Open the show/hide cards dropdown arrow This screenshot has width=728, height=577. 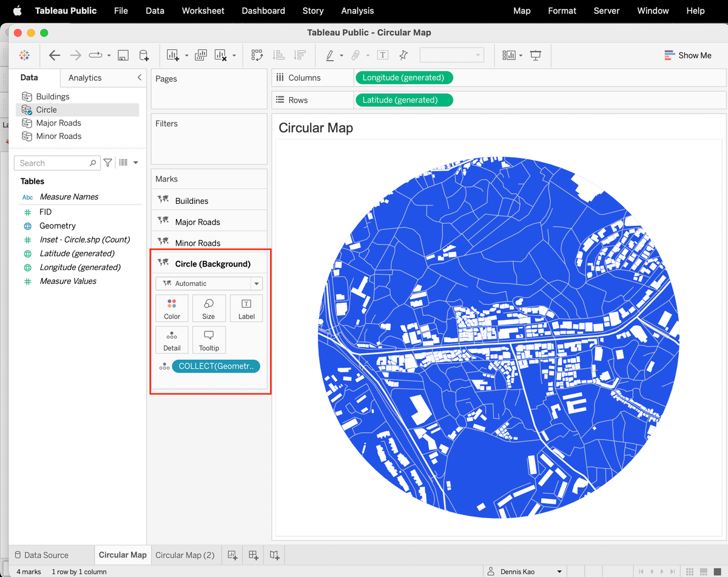521,56
